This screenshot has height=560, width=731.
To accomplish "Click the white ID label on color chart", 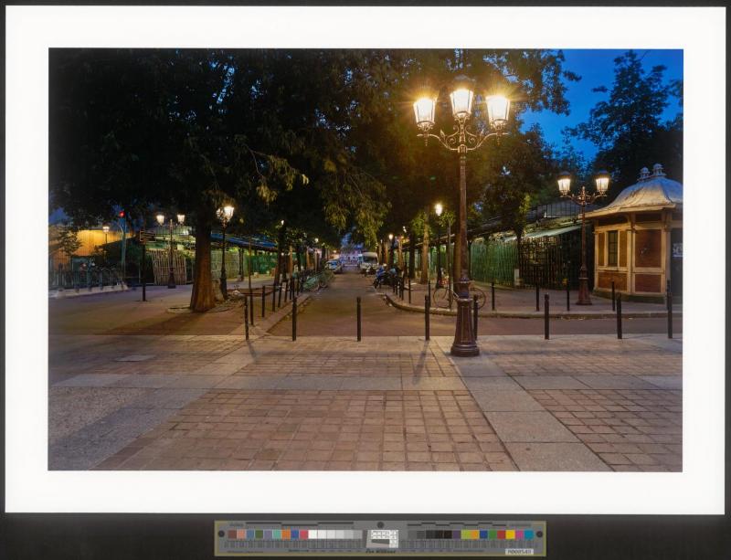I will 519,551.
